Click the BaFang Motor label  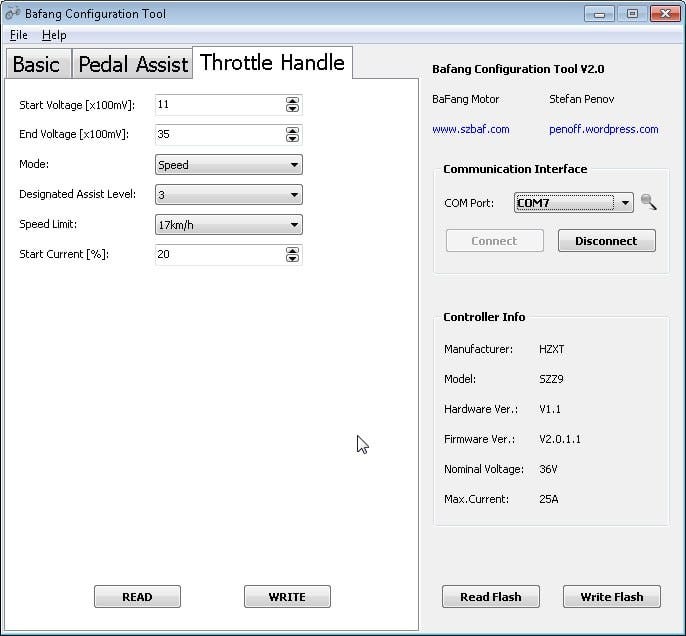click(466, 99)
